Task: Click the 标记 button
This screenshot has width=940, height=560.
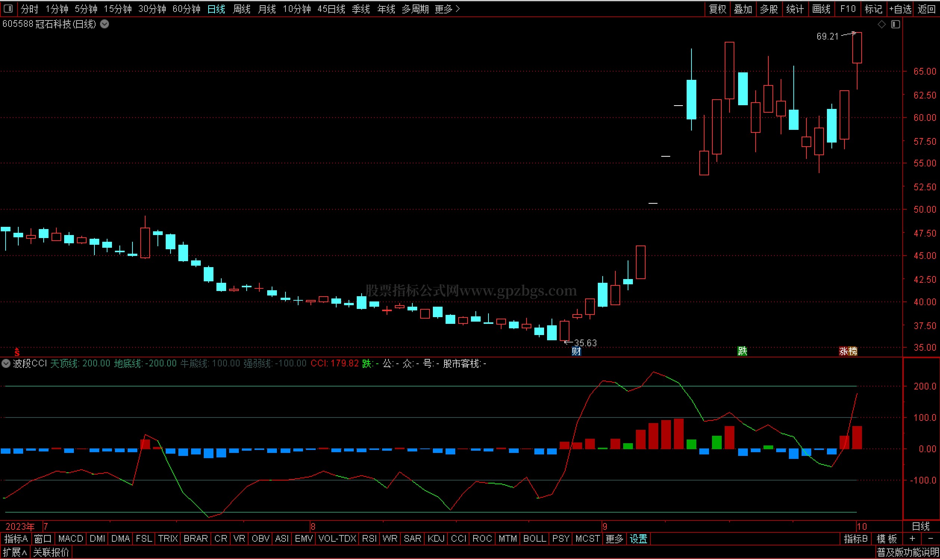Action: 874,9
